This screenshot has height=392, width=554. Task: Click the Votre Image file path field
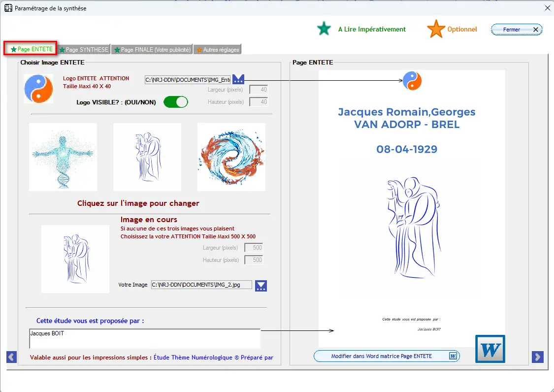coord(201,285)
